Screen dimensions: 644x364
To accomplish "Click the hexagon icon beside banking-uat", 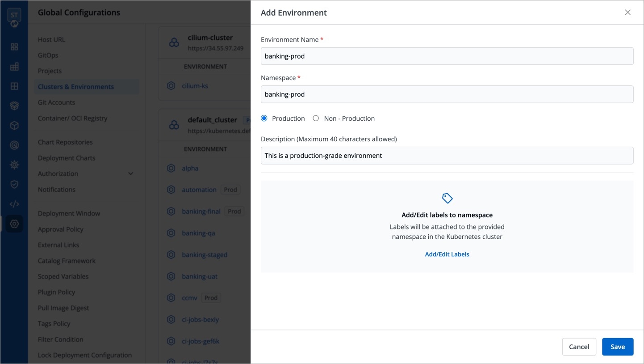I will tap(171, 276).
